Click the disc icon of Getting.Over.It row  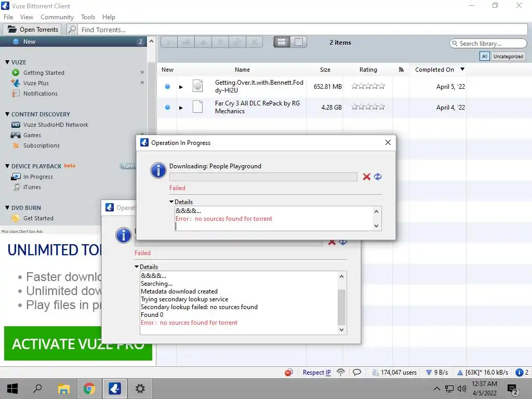pos(197,86)
